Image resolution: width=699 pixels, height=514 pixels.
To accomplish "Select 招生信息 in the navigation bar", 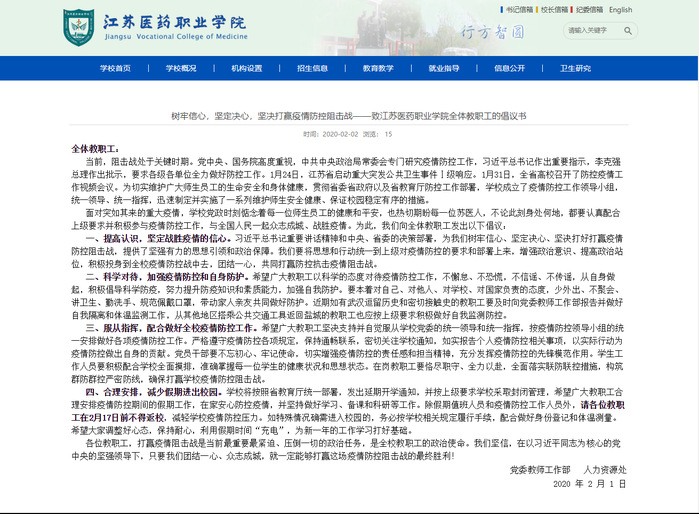I will [x=313, y=68].
